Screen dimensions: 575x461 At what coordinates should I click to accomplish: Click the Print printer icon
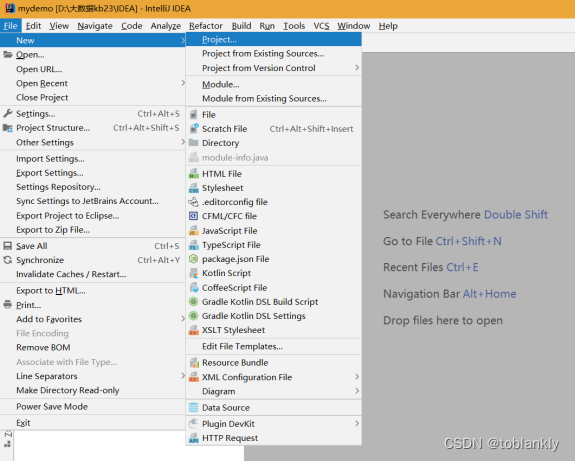(8, 305)
